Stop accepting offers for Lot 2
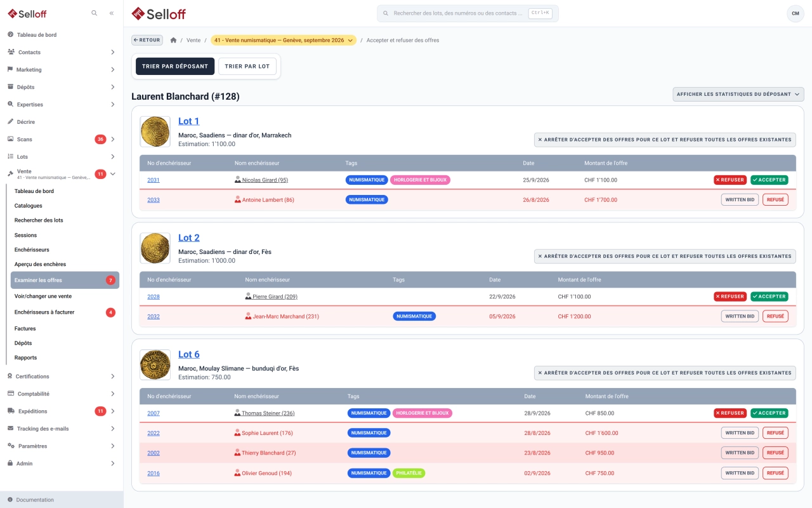812x508 pixels. coord(665,257)
